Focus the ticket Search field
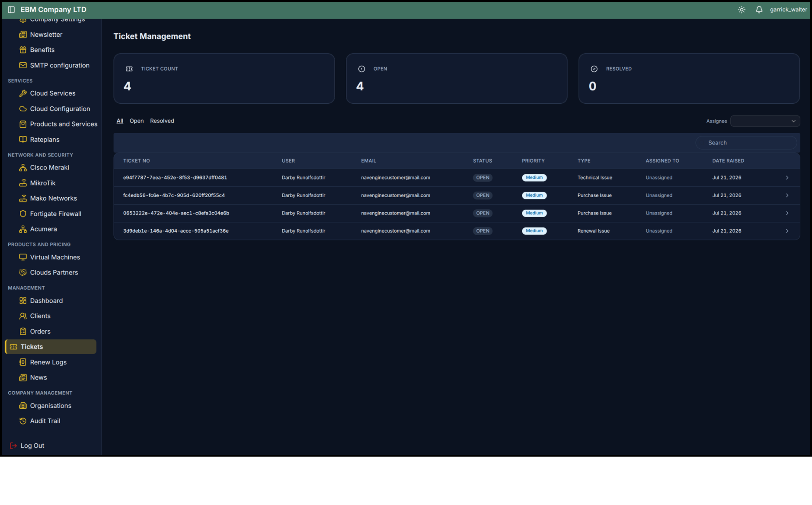This screenshot has width=812, height=505. [x=746, y=143]
